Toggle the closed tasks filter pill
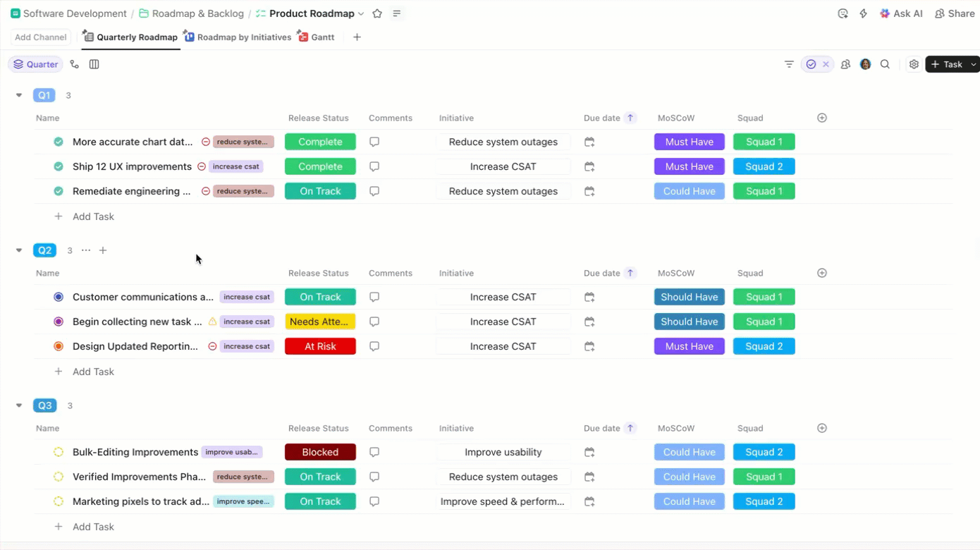980x550 pixels. pyautogui.click(x=816, y=64)
